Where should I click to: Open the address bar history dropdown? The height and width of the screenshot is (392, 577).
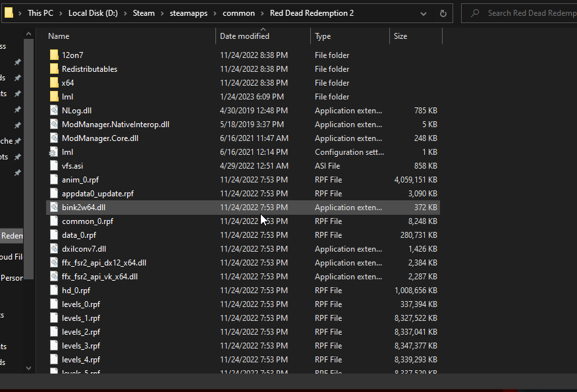pos(424,13)
